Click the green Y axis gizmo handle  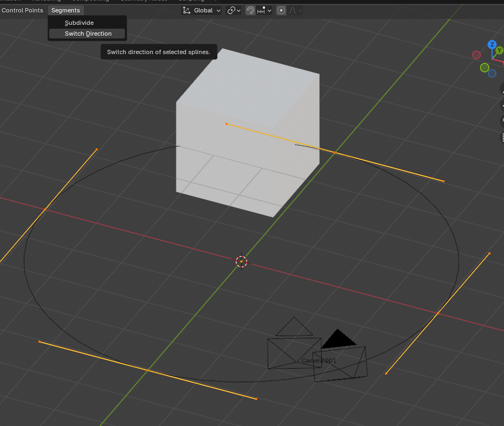pyautogui.click(x=499, y=50)
